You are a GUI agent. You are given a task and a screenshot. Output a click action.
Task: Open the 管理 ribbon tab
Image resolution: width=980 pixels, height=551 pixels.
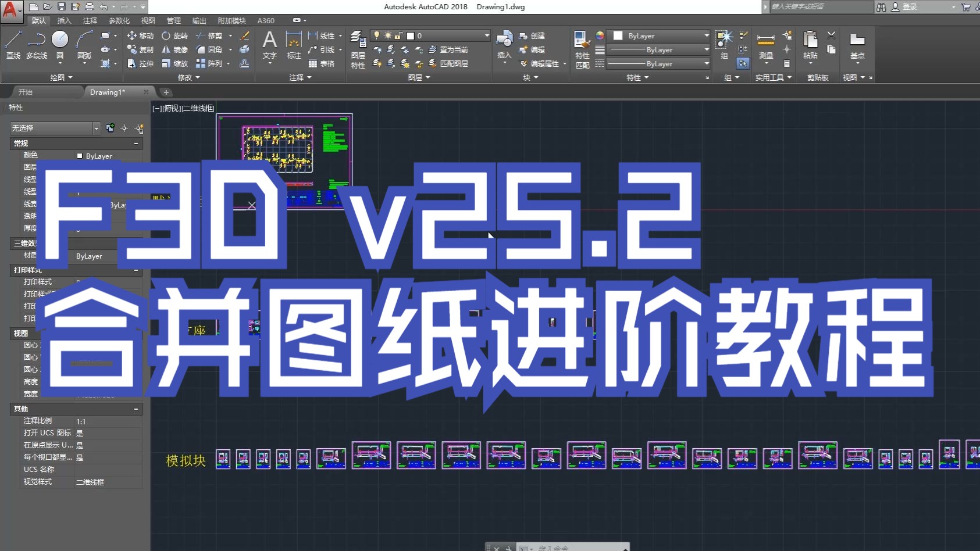coord(173,20)
